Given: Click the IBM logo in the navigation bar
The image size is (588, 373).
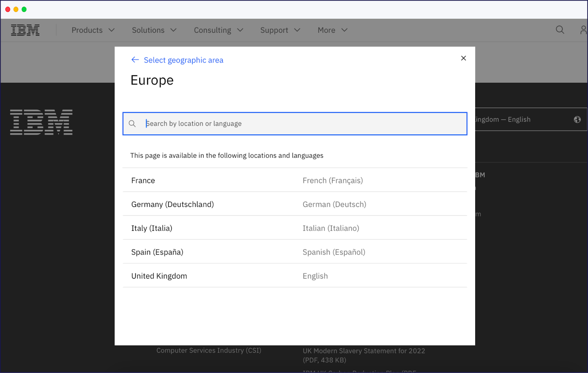Looking at the screenshot, I should [x=25, y=30].
